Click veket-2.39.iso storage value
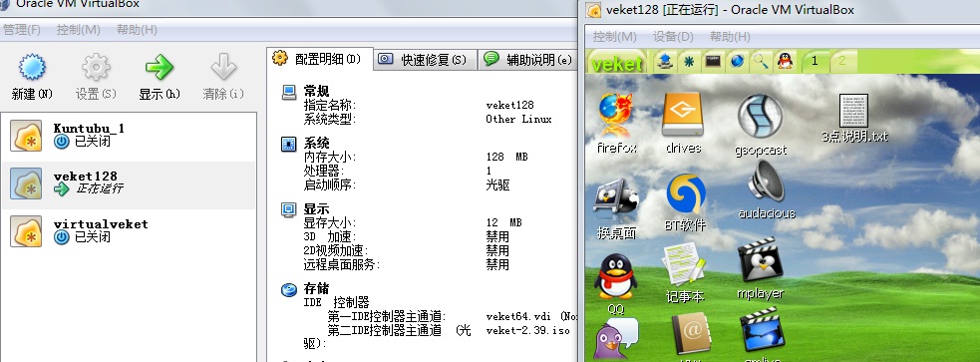The image size is (980, 362). click(527, 330)
